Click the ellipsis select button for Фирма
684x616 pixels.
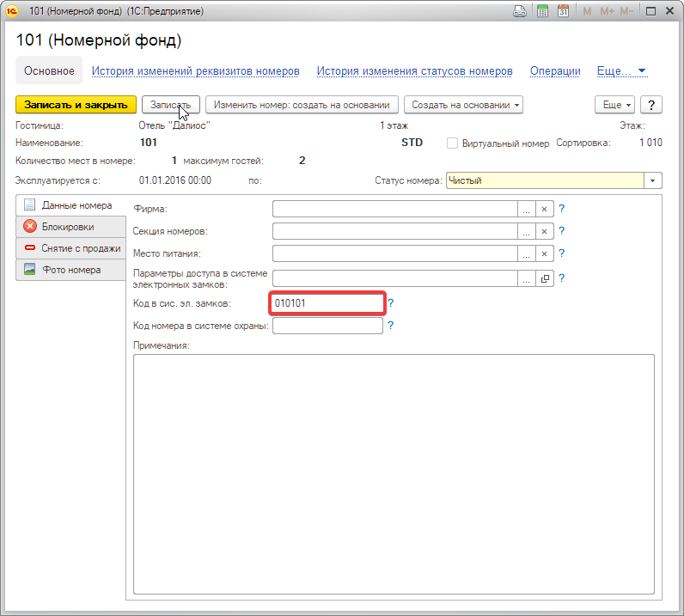tap(527, 209)
